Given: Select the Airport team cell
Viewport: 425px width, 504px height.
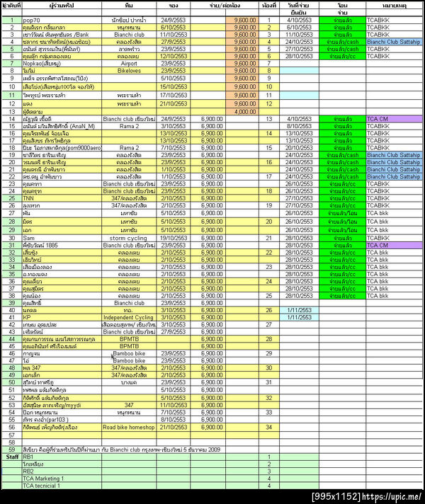Looking at the screenshot, I should (x=129, y=63).
